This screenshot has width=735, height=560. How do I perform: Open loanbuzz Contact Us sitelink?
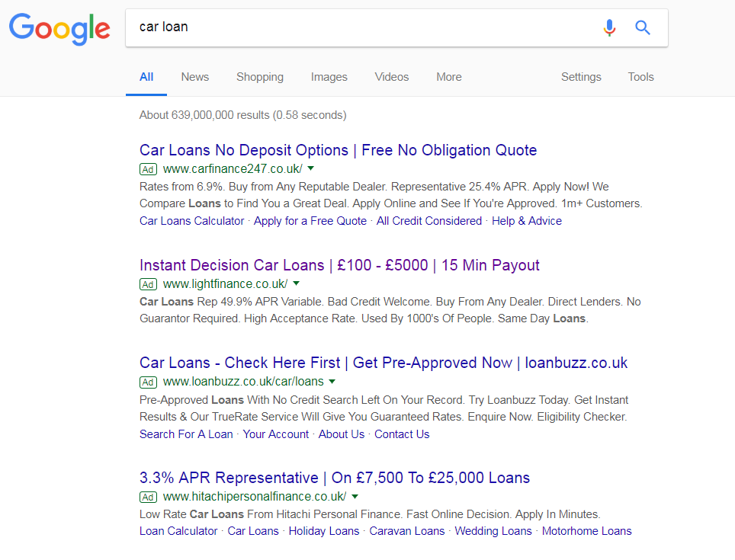(x=402, y=434)
